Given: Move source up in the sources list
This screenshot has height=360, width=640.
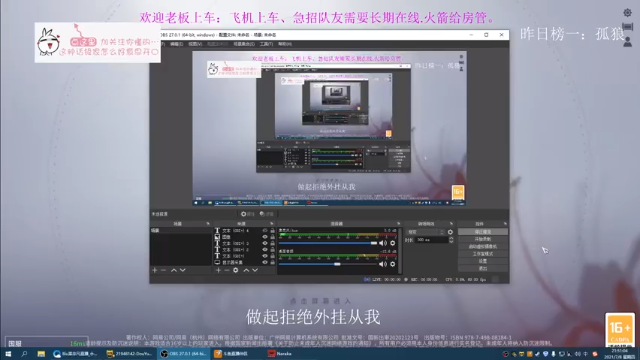Looking at the screenshot, I should (x=246, y=270).
